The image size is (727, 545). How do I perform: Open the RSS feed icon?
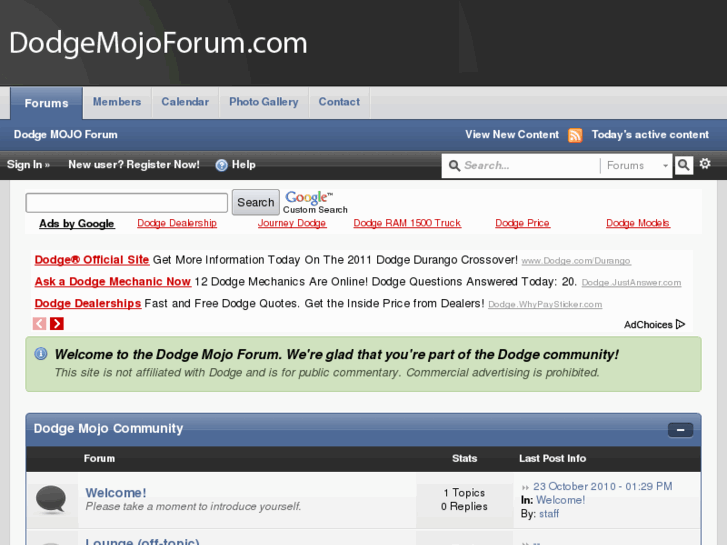click(575, 135)
